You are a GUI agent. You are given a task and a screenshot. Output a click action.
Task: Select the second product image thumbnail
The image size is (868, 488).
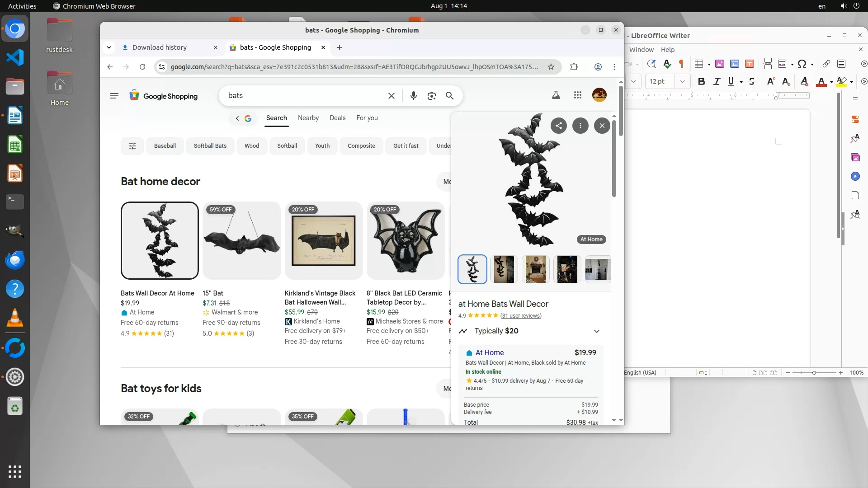[504, 269]
